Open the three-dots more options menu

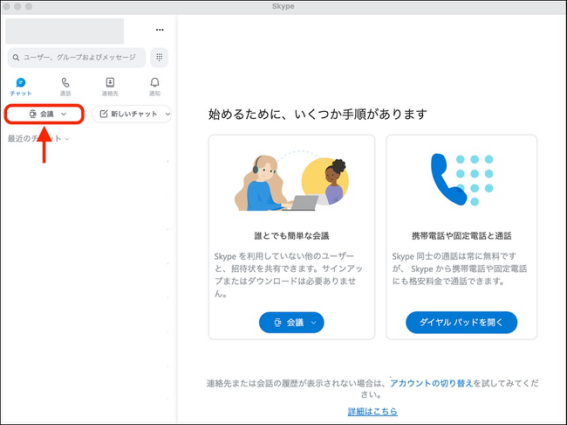click(x=159, y=30)
